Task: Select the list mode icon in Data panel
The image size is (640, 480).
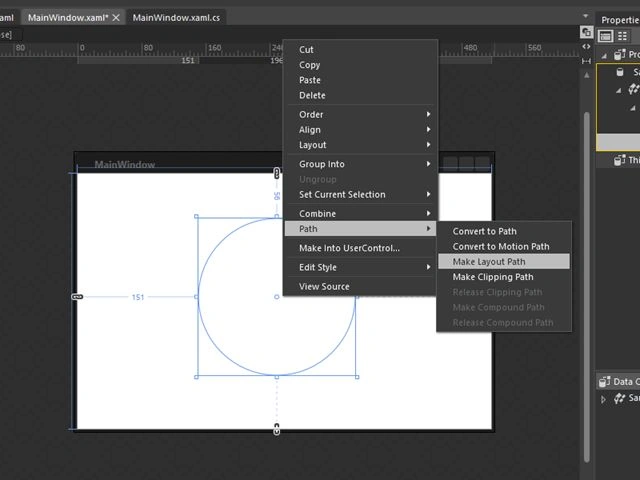Action: point(605,36)
